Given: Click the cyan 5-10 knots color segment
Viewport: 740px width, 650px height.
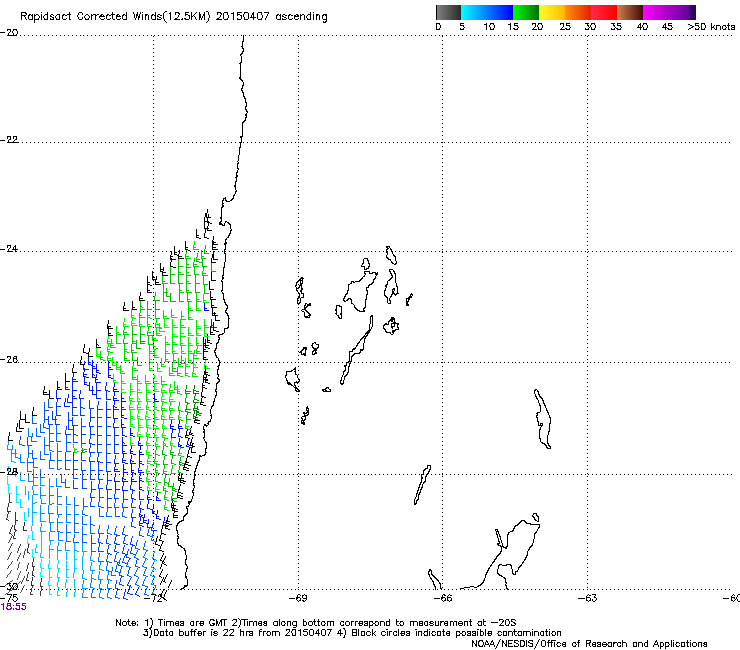Looking at the screenshot, I should (x=474, y=12).
